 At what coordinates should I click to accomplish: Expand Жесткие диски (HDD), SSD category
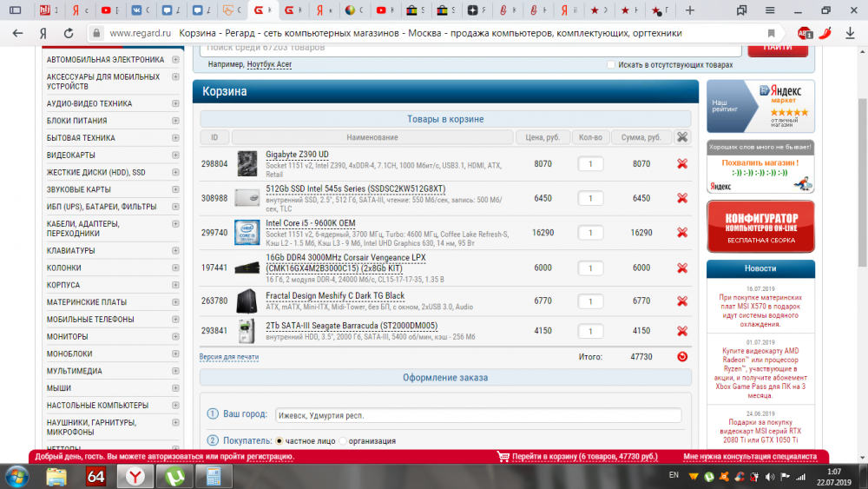[x=175, y=172]
